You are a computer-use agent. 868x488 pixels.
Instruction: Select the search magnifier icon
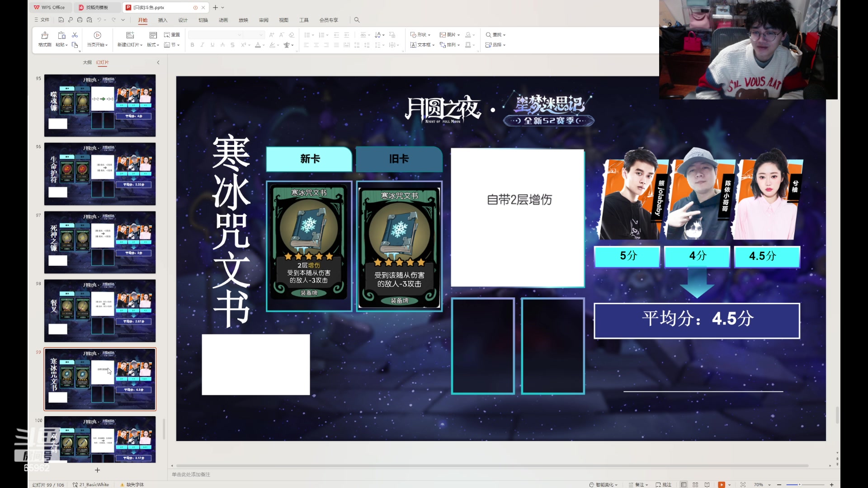[356, 20]
